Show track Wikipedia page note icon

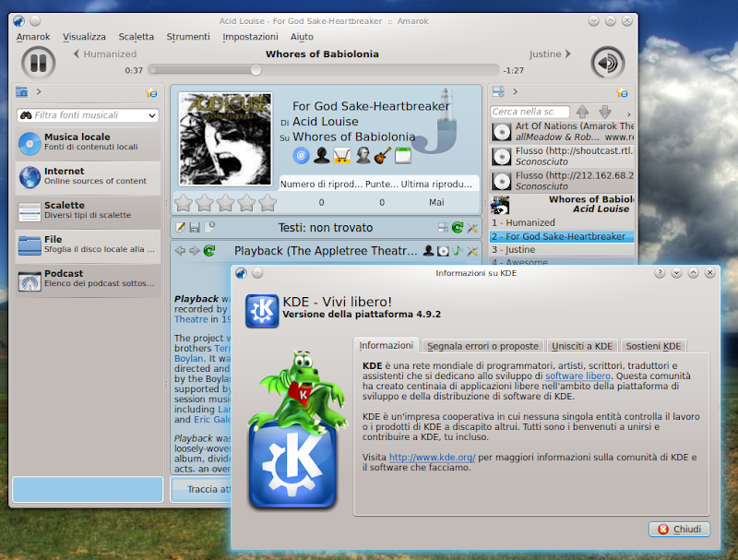click(x=457, y=251)
